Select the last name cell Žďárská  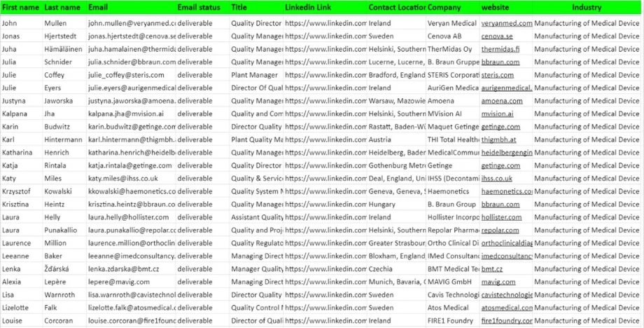tap(59, 269)
